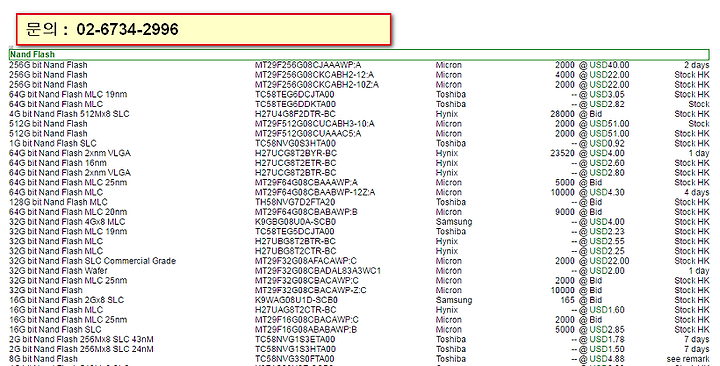Viewport: 720px width, 366px height.
Task: Select part number TC58NVG1S3ETA00
Action: [x=295, y=340]
